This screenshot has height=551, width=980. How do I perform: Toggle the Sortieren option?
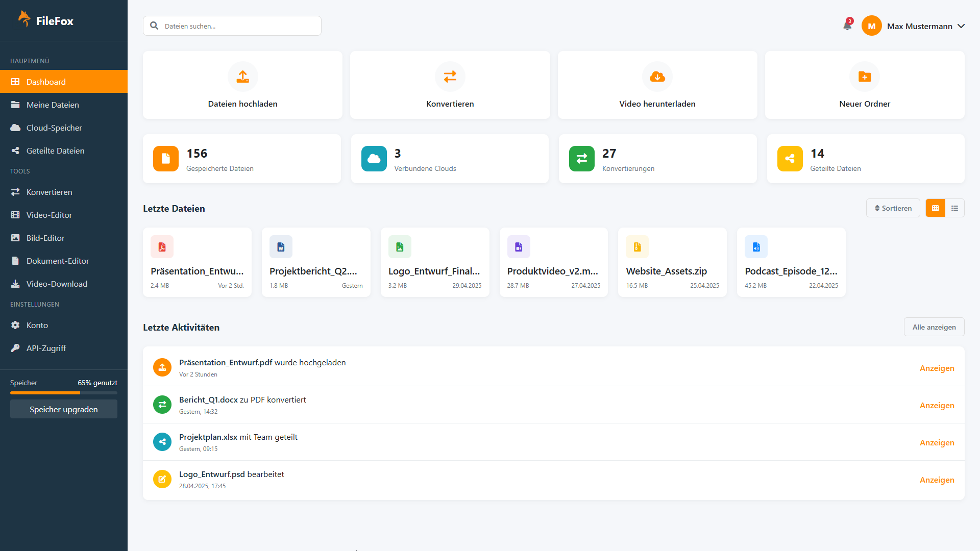pyautogui.click(x=893, y=208)
